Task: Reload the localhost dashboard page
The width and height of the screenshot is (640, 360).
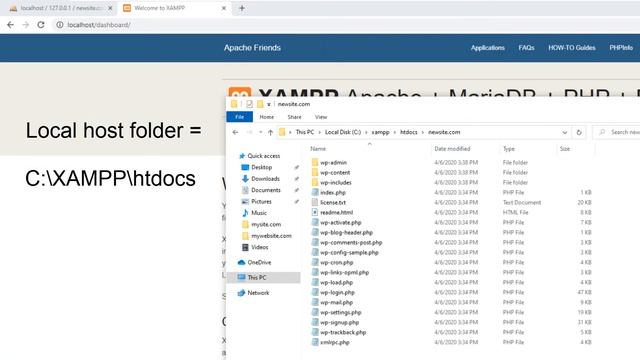Action: (41, 25)
